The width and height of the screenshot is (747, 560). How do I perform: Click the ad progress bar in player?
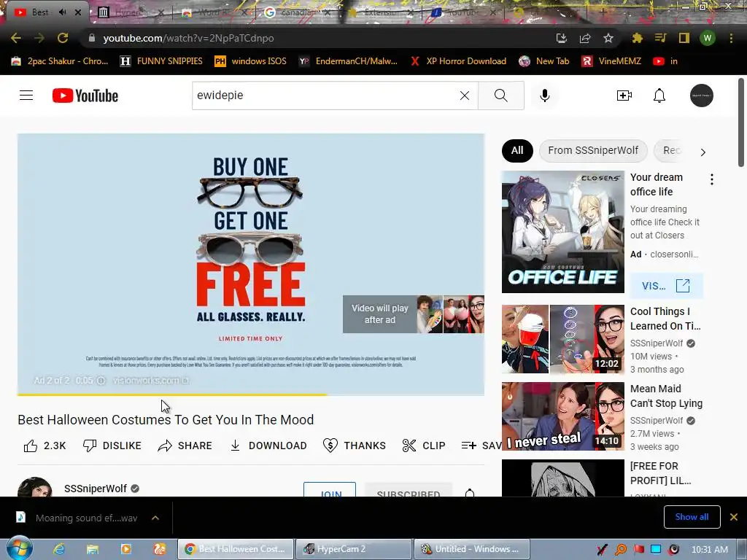tap(251, 394)
